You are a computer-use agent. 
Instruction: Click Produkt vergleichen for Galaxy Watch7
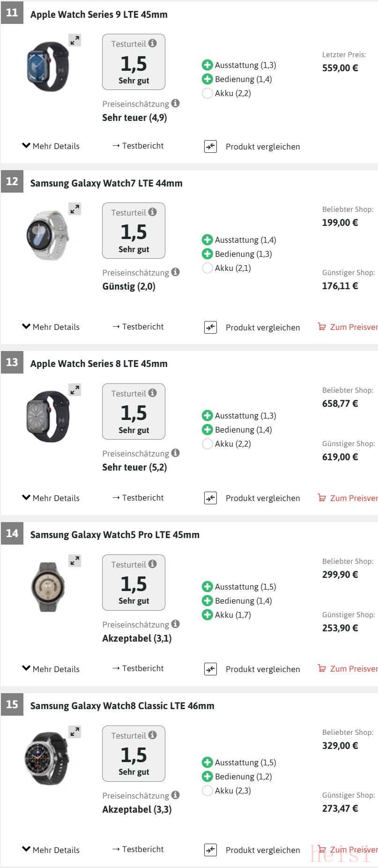click(x=262, y=328)
